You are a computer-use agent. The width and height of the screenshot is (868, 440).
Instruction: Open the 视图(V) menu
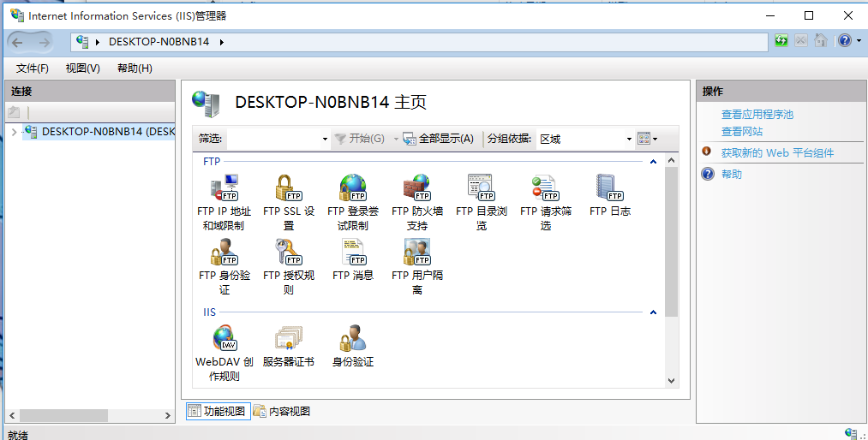click(82, 68)
